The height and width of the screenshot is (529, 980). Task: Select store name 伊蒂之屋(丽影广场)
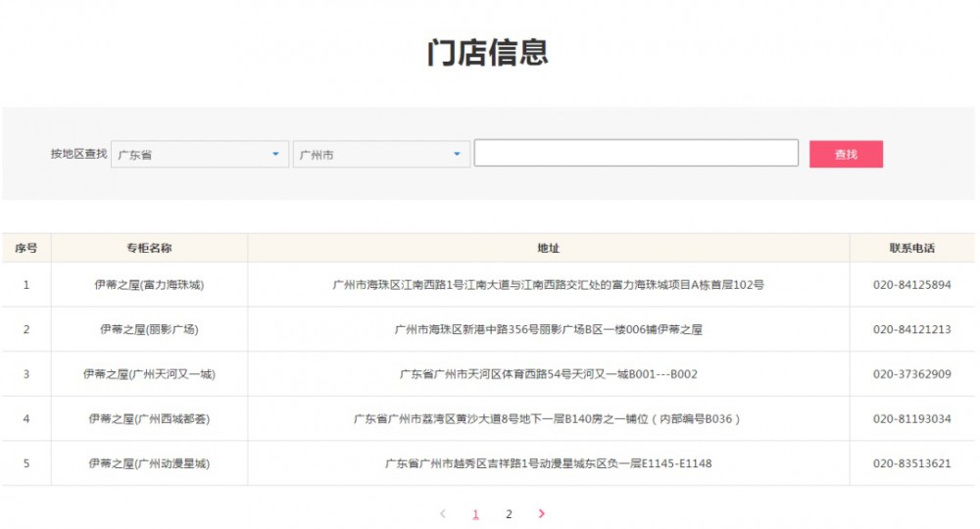[149, 329]
